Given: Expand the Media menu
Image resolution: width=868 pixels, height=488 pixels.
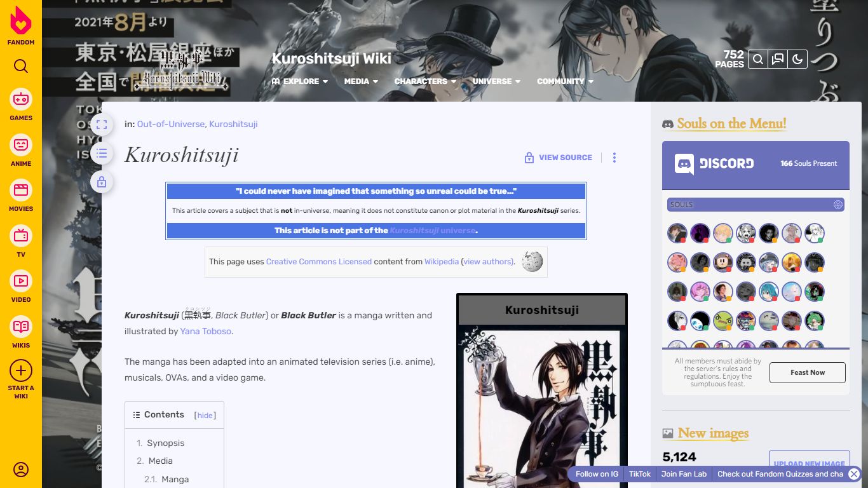Looking at the screenshot, I should pos(361,81).
